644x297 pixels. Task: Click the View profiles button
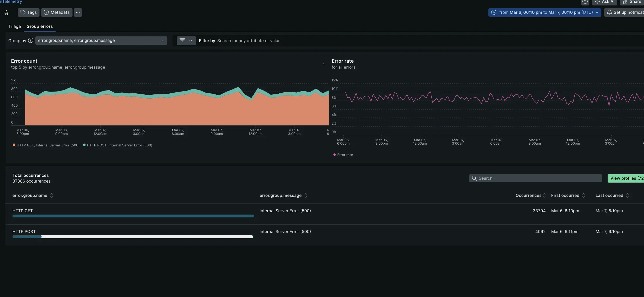click(x=626, y=178)
